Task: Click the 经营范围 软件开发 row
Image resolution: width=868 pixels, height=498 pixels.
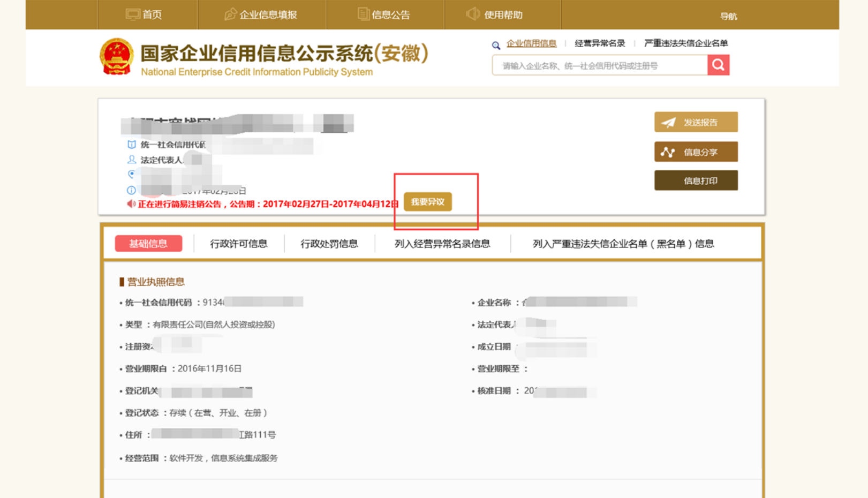Action: (x=199, y=458)
